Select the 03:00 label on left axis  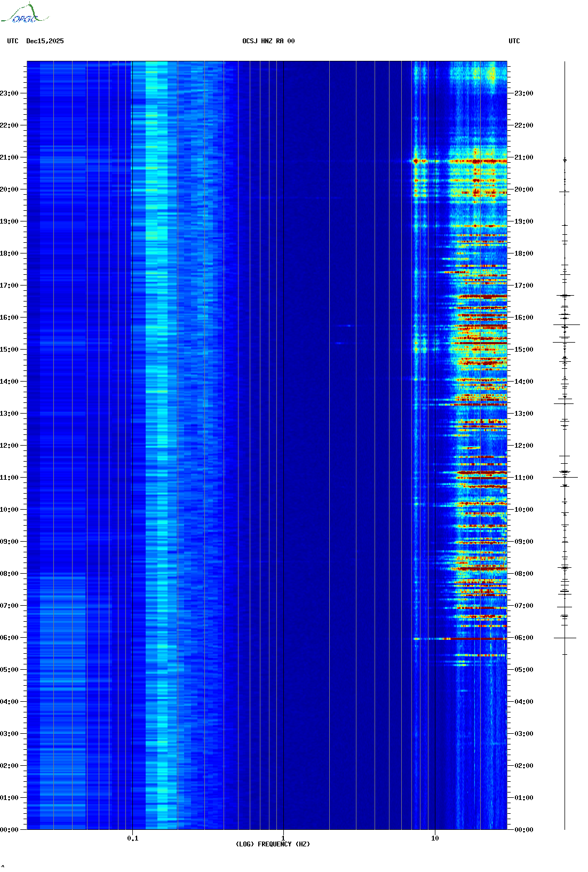(10, 734)
